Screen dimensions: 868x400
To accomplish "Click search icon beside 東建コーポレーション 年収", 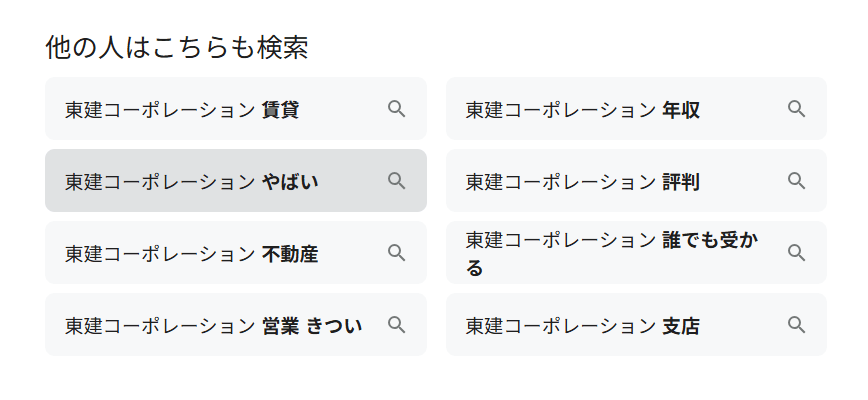I will (x=796, y=109).
